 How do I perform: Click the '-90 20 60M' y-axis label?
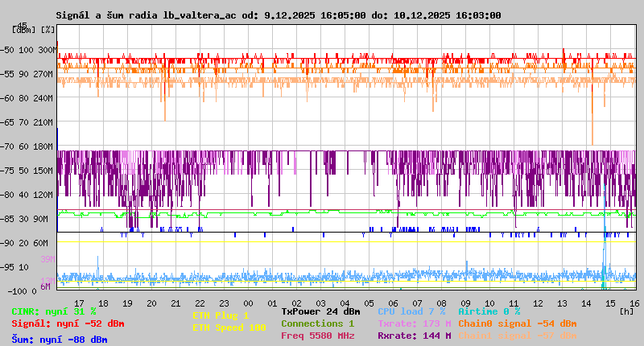[25, 243]
